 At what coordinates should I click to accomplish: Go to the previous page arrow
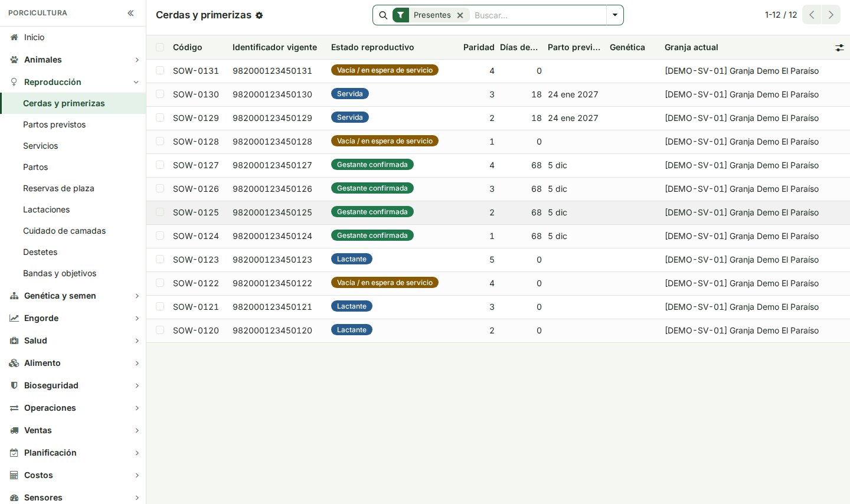click(x=812, y=15)
